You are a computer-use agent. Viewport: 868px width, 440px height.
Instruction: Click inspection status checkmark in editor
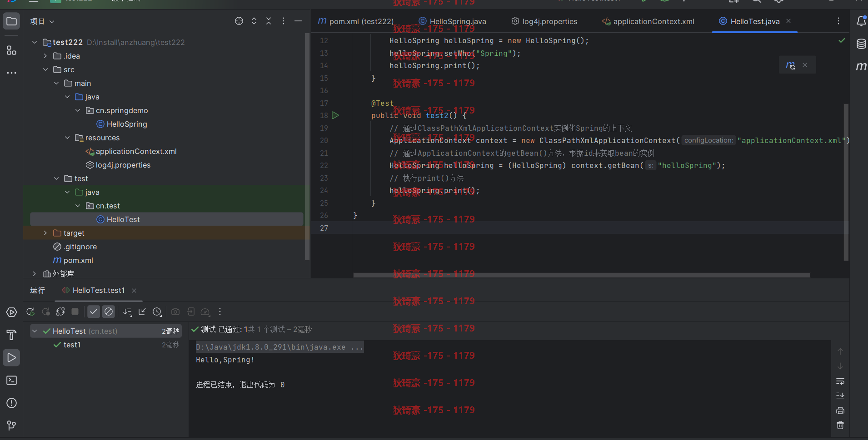[842, 40]
